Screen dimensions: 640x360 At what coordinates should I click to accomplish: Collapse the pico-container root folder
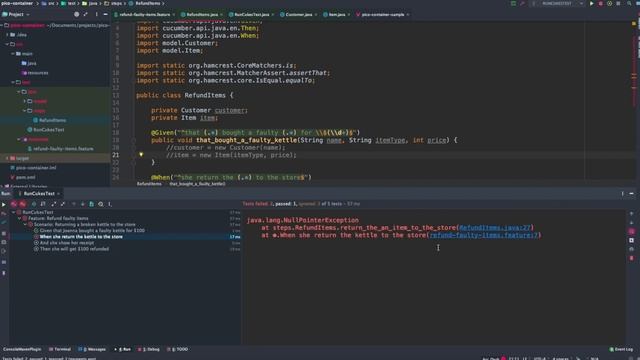pos(2,25)
